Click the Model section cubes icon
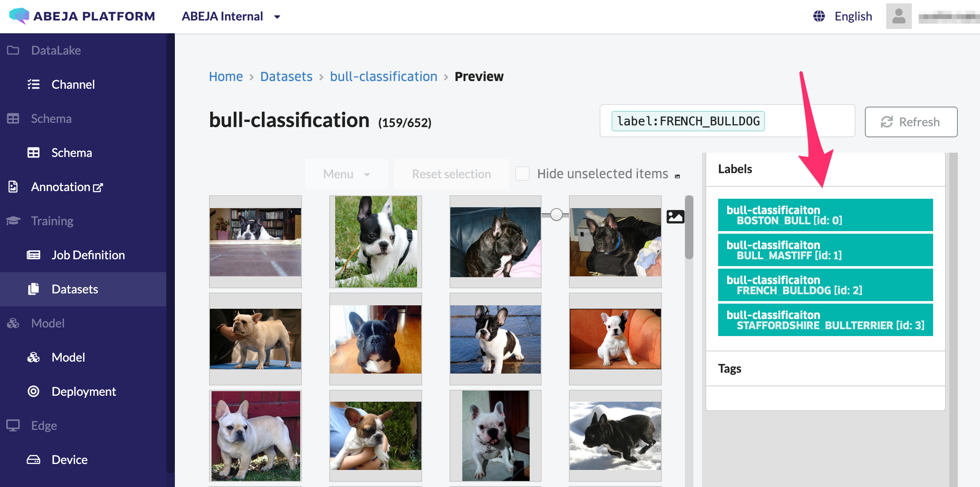This screenshot has width=980, height=487. (x=13, y=323)
